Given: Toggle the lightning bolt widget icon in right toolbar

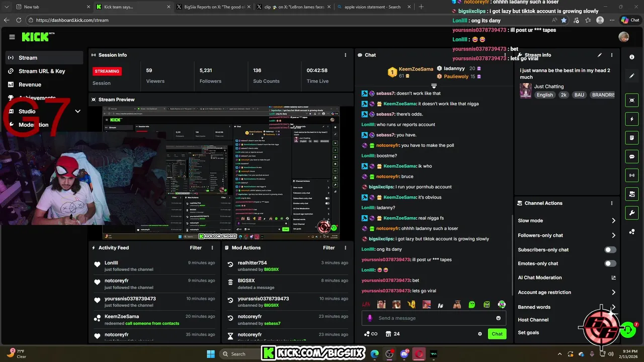Looking at the screenshot, I should click(632, 119).
